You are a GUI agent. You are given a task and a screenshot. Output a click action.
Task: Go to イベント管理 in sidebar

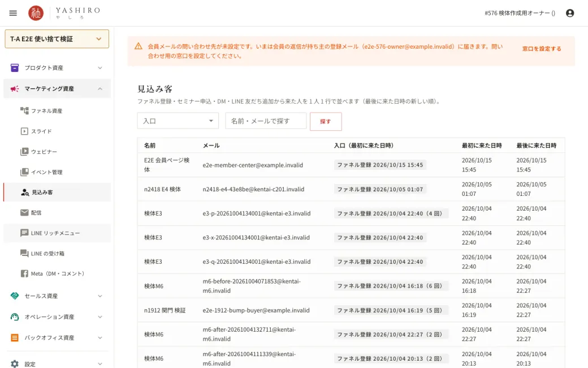57,172
